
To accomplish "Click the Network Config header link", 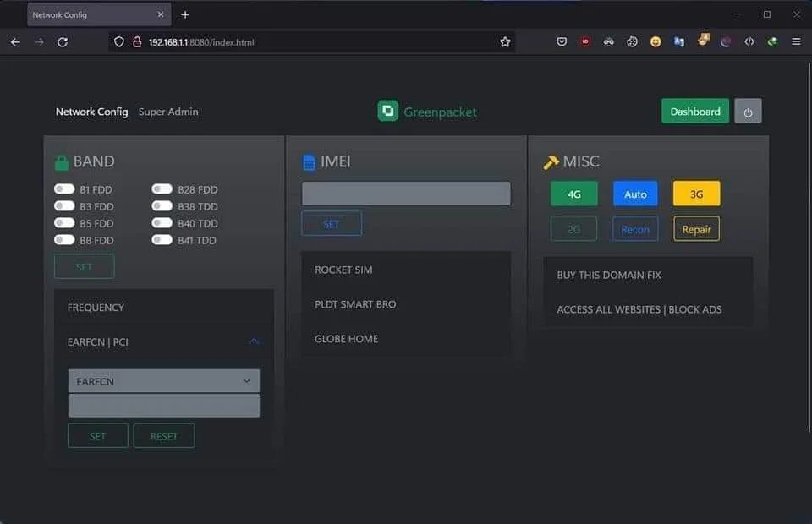I will point(91,112).
